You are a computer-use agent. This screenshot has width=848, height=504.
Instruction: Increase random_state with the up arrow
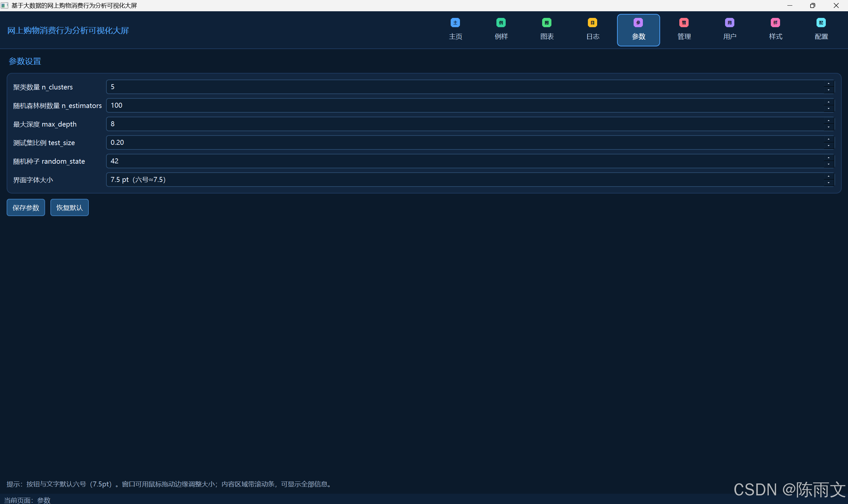[x=828, y=158]
